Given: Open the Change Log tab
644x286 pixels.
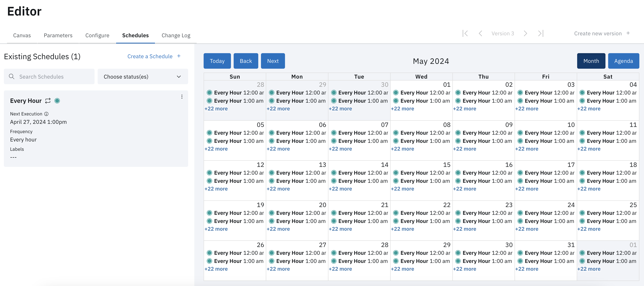Looking at the screenshot, I should coord(176,35).
